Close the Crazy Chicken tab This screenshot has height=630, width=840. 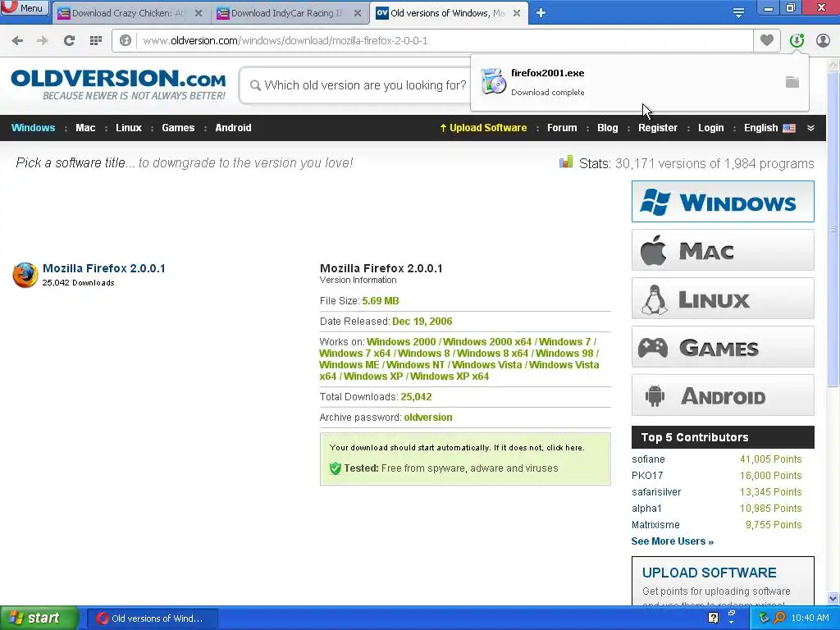(x=199, y=13)
